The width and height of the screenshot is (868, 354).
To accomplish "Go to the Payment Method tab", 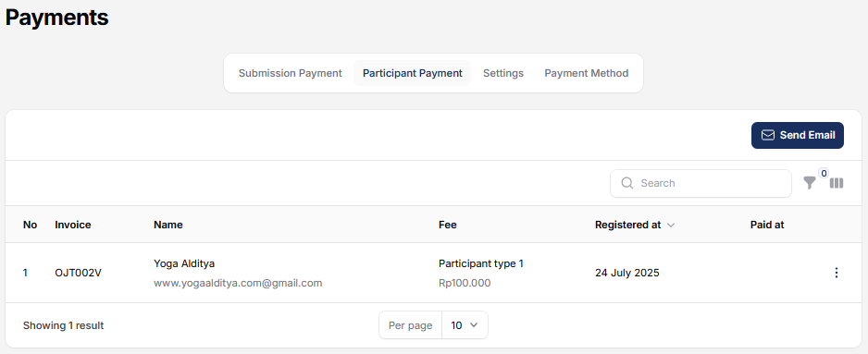I will (x=587, y=73).
